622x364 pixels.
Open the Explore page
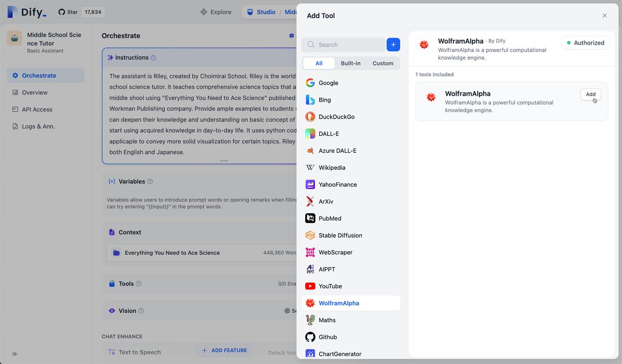pos(216,12)
